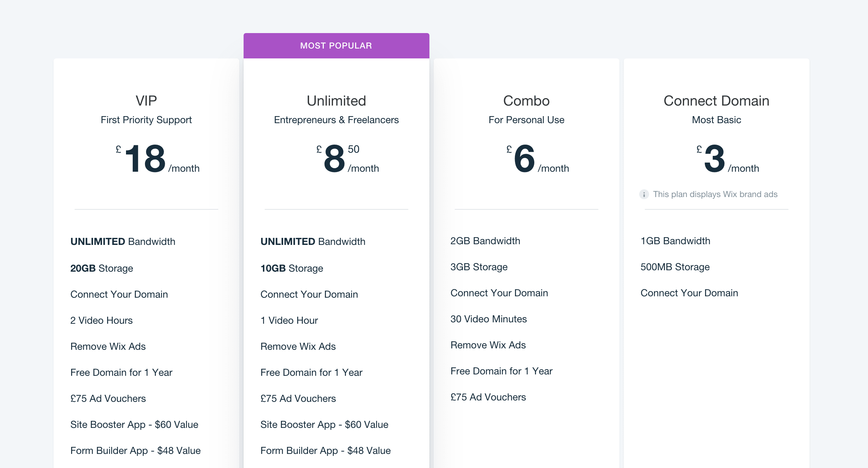
Task: Click the £18 /month VIP price
Action: point(158,159)
